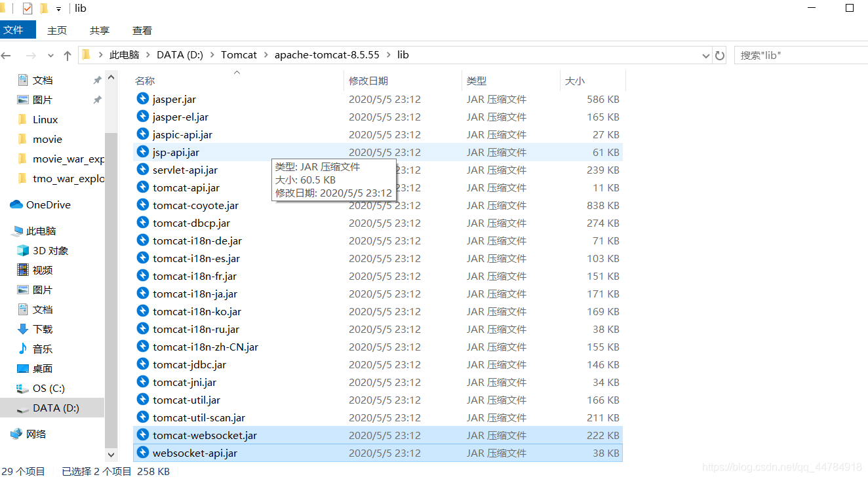The height and width of the screenshot is (479, 868).
Task: Select the tomcat-i18n-ja.jar file name
Action: pos(195,294)
